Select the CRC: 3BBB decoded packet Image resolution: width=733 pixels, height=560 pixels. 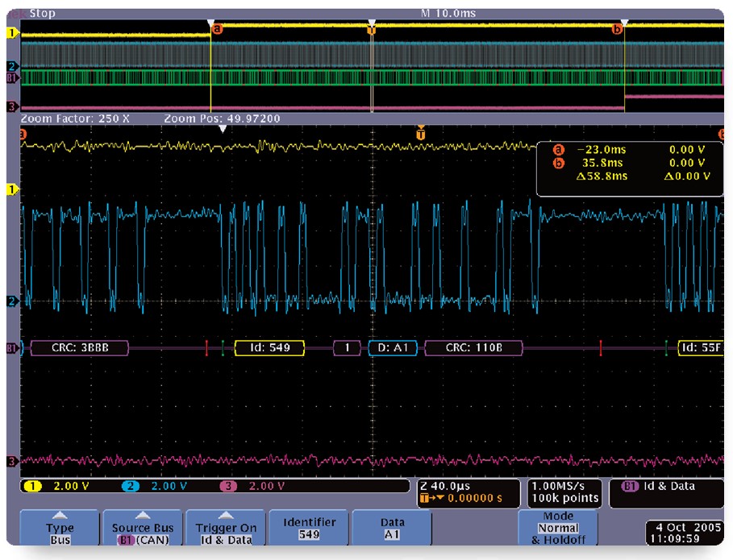pos(78,348)
